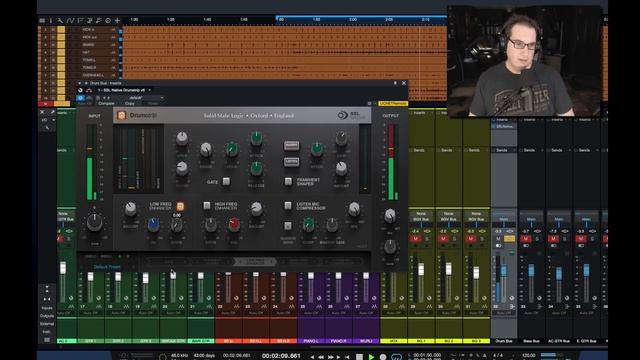The height and width of the screenshot is (360, 640).
Task: Click the blue Low Freq Enhancer knob
Action: (153, 224)
